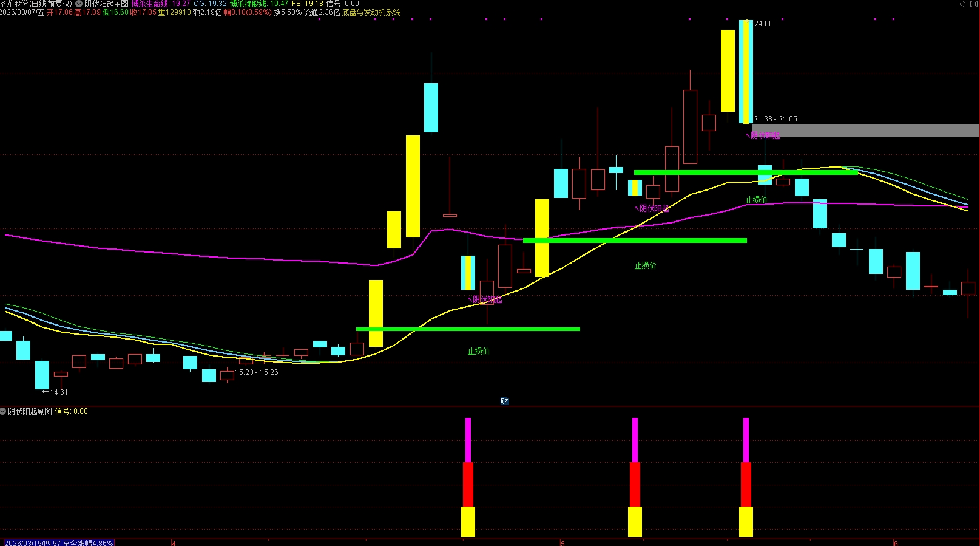Viewport: 980px width, 546px height.
Task: Click the second 阴伏阳起 signal marker in May
Action: (x=652, y=208)
